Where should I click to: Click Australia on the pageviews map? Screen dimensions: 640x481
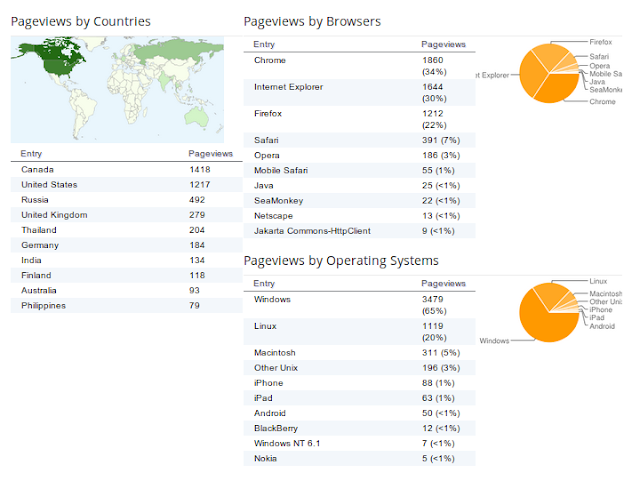click(197, 116)
